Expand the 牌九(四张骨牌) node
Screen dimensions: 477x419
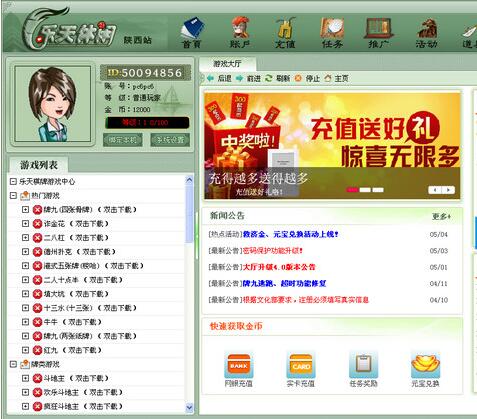tap(25, 210)
